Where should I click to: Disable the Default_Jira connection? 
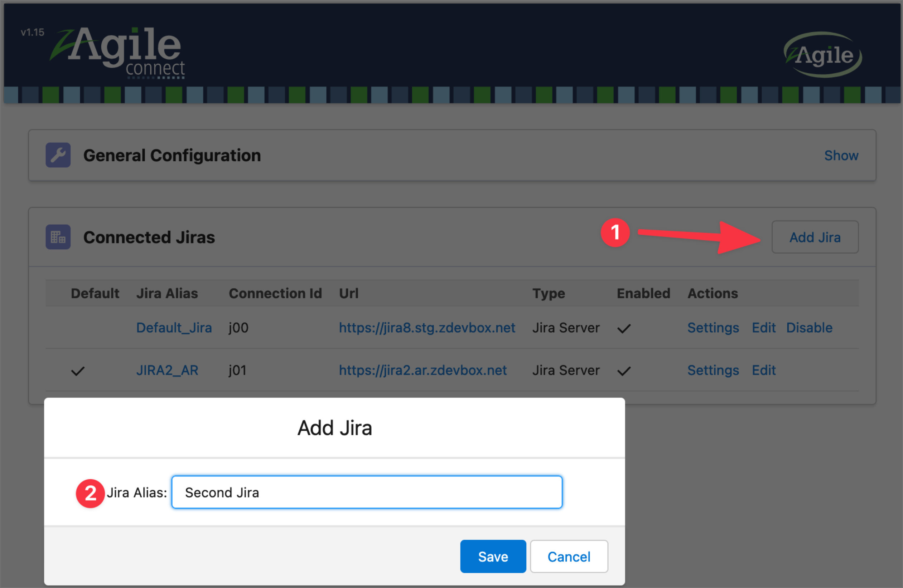[809, 328]
